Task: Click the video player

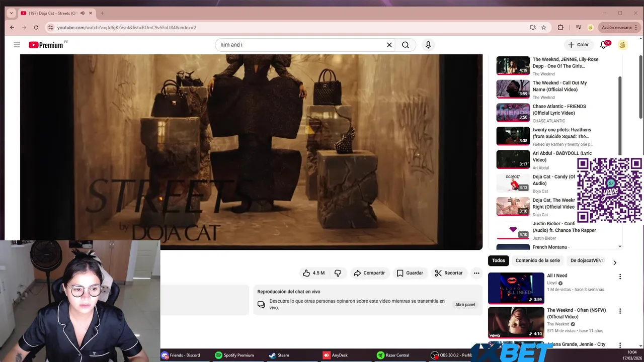Action: click(251, 152)
